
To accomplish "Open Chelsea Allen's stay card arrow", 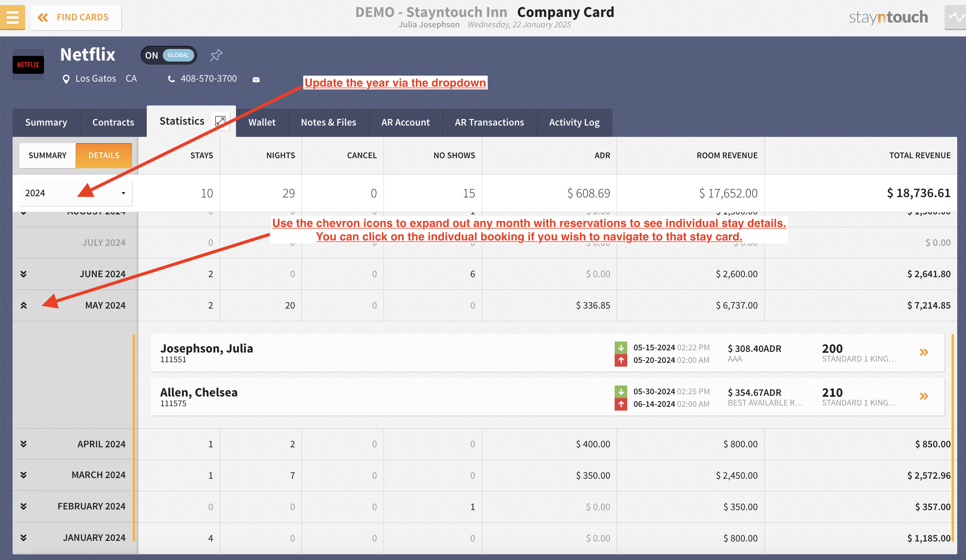I will pos(924,396).
